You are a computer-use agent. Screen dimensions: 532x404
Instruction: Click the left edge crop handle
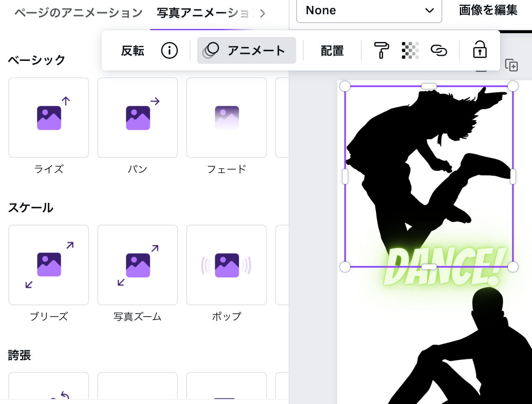[345, 176]
